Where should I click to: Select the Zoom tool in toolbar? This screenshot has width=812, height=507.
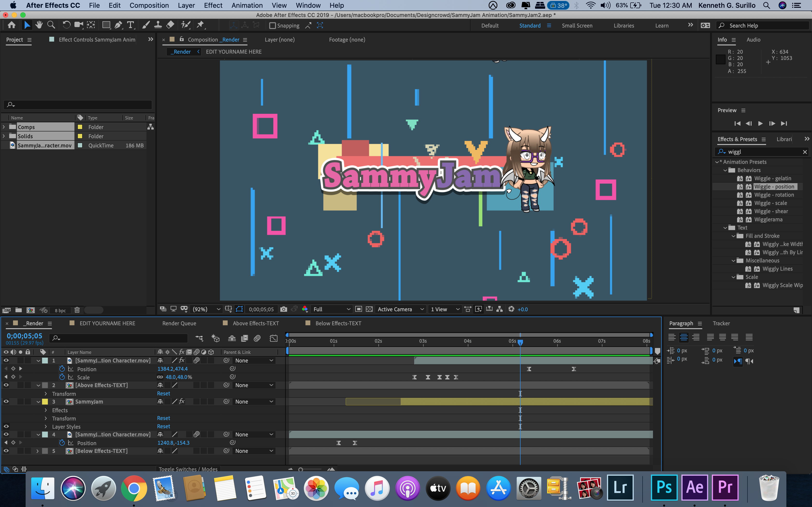click(51, 25)
